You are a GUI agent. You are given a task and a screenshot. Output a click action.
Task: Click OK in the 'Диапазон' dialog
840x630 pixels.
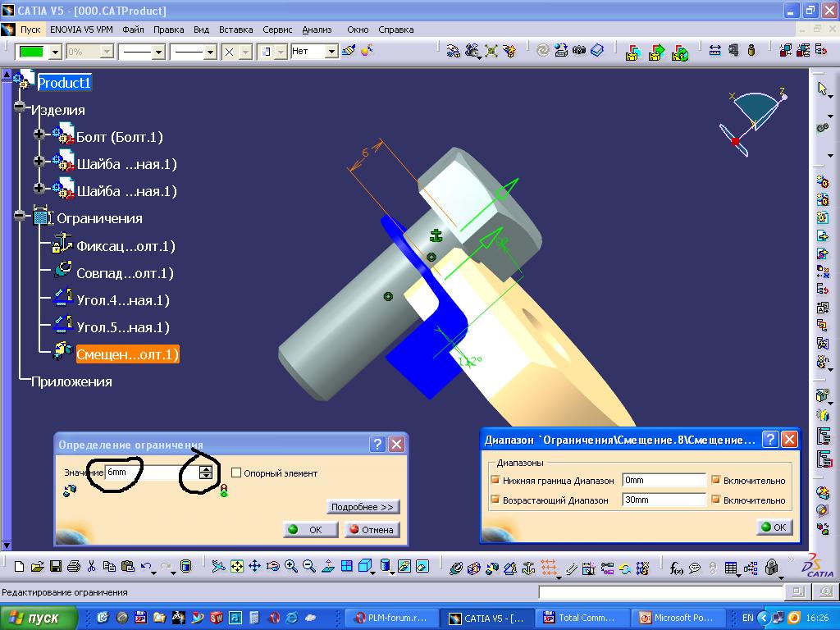click(774, 527)
